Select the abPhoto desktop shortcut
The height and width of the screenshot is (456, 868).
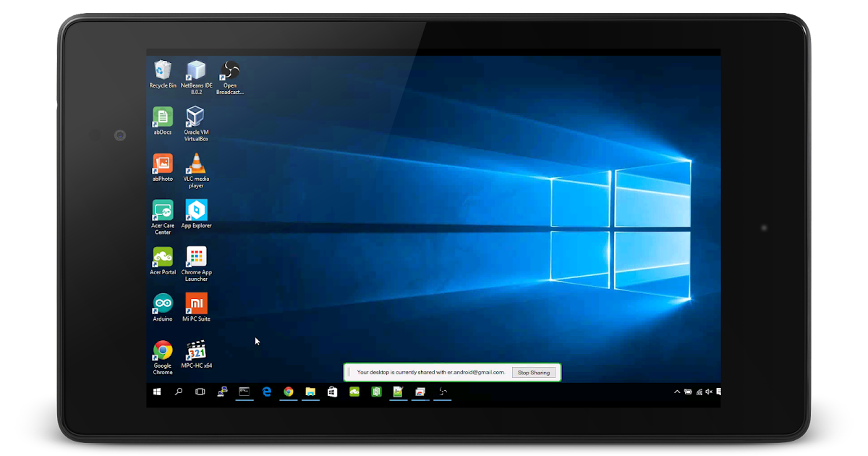point(163,167)
